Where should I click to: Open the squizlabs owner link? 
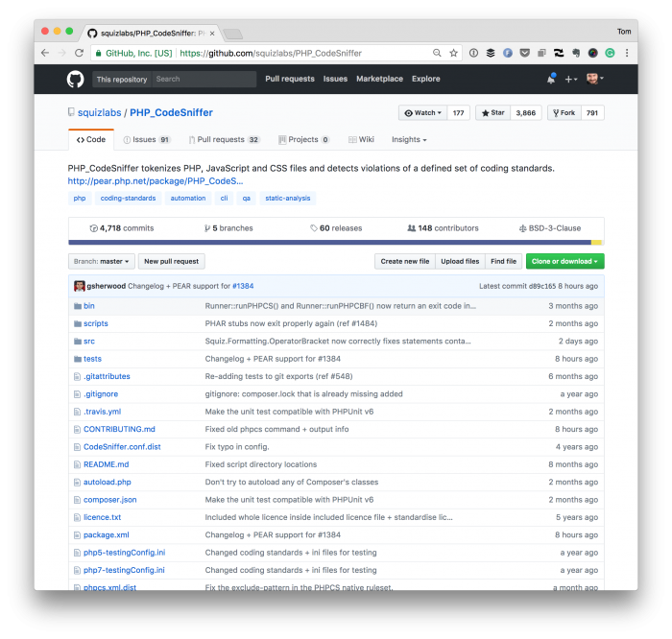100,112
